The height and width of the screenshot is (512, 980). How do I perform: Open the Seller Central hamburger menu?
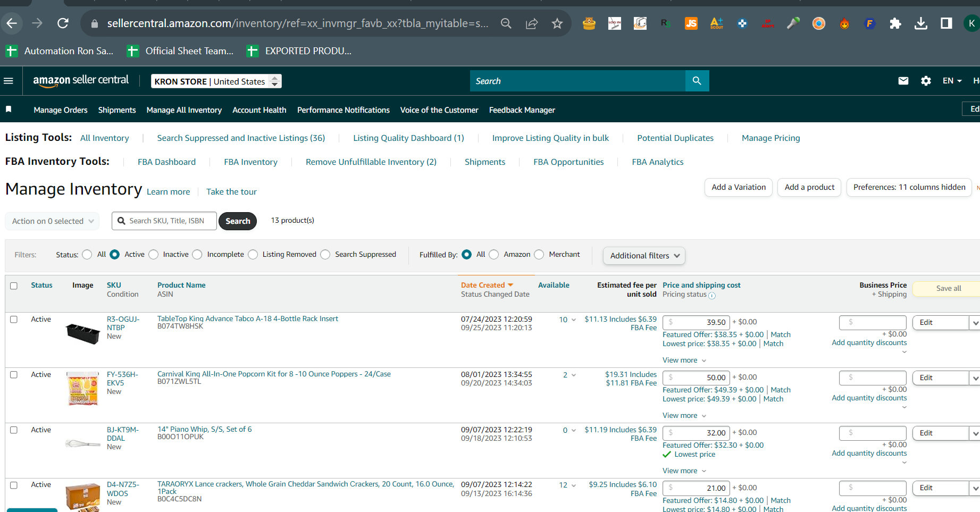pyautogui.click(x=9, y=81)
